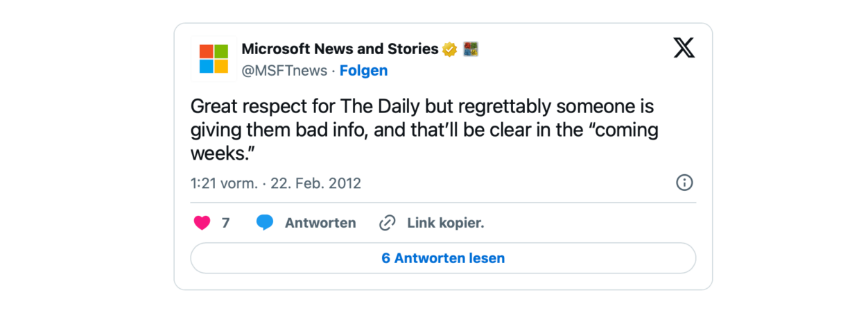
Task: Click the Microsoft logo profile avatar
Action: coord(214,59)
